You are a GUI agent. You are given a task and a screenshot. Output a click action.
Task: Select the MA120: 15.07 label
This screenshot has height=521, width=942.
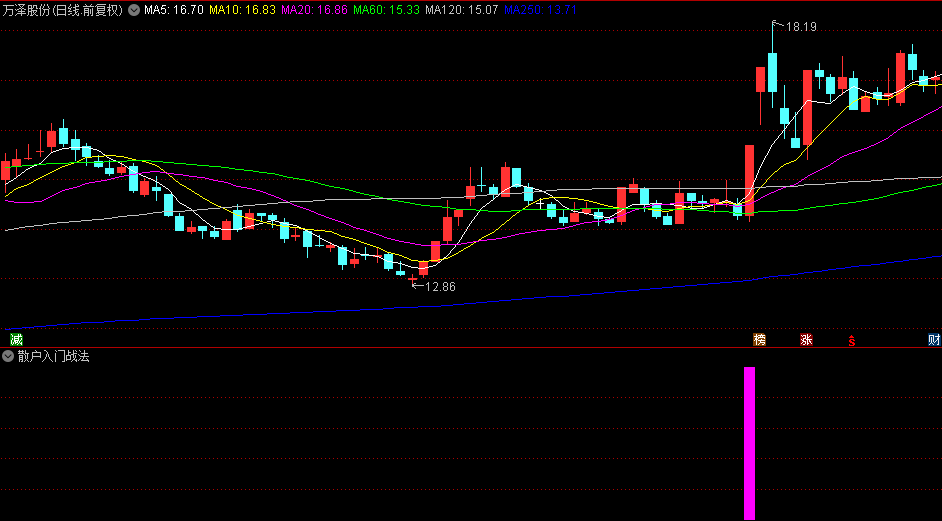coord(461,10)
